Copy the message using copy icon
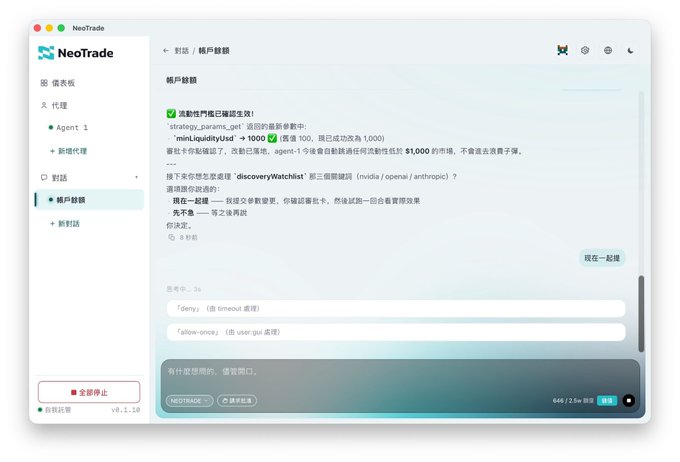Screen dimensions: 680x462 [x=172, y=237]
